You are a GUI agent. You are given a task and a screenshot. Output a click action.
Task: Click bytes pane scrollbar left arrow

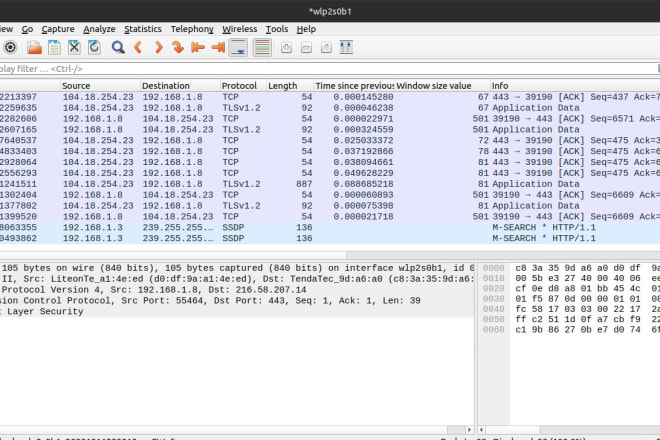(482, 430)
